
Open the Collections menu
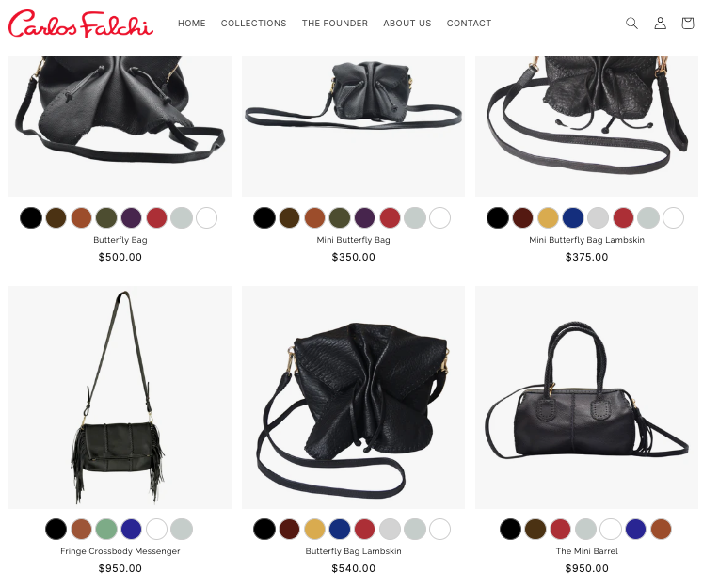tap(254, 24)
